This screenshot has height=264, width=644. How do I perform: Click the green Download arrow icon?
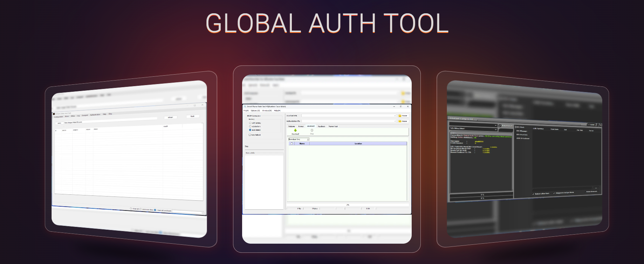[x=295, y=131]
